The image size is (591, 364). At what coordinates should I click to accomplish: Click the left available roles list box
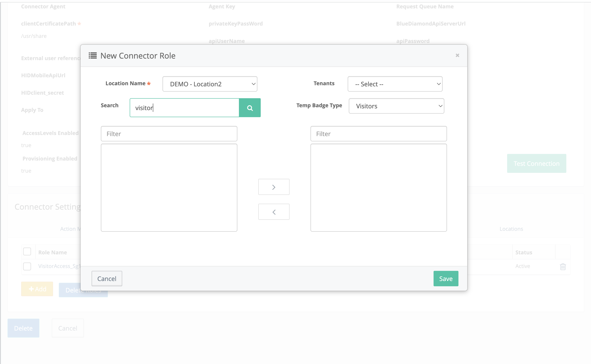tap(169, 188)
